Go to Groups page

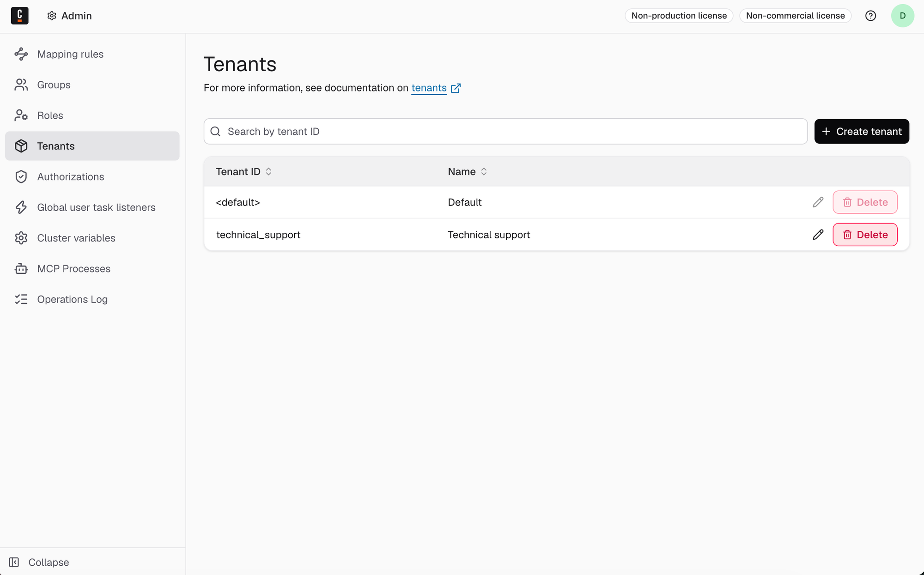coord(92,85)
